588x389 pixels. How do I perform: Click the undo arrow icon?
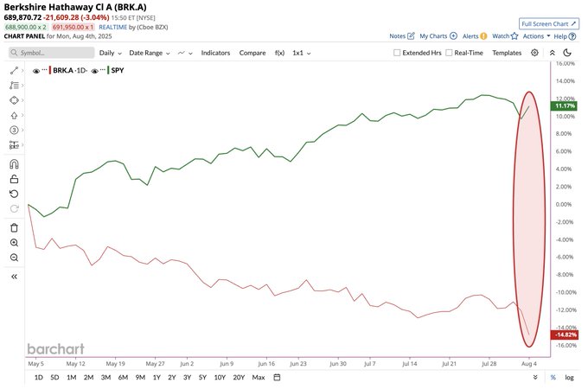point(14,194)
